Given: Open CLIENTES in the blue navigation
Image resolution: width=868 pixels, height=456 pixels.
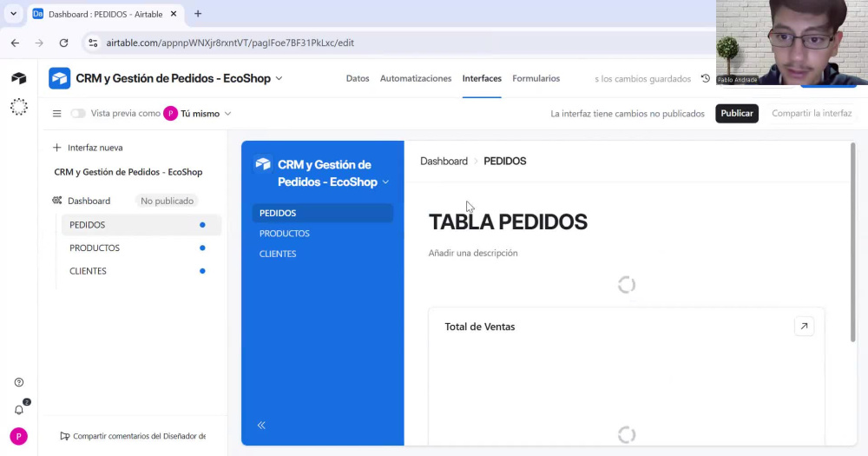Looking at the screenshot, I should [323, 254].
